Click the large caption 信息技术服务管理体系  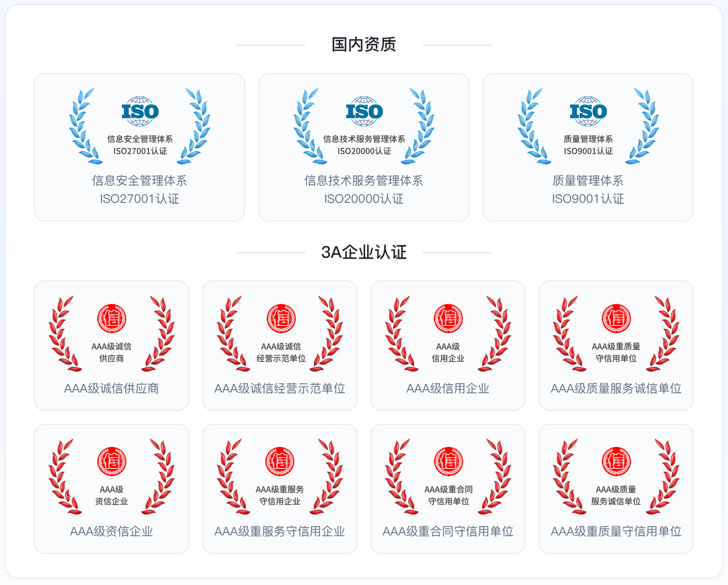click(364, 181)
